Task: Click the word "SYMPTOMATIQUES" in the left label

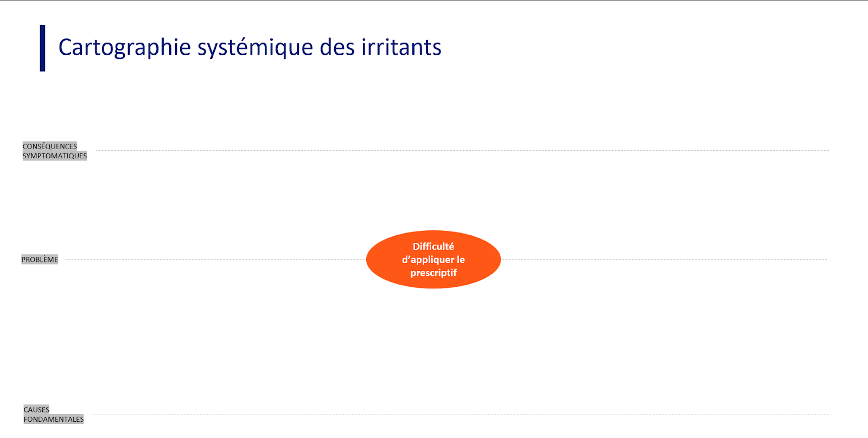Action: [x=55, y=156]
